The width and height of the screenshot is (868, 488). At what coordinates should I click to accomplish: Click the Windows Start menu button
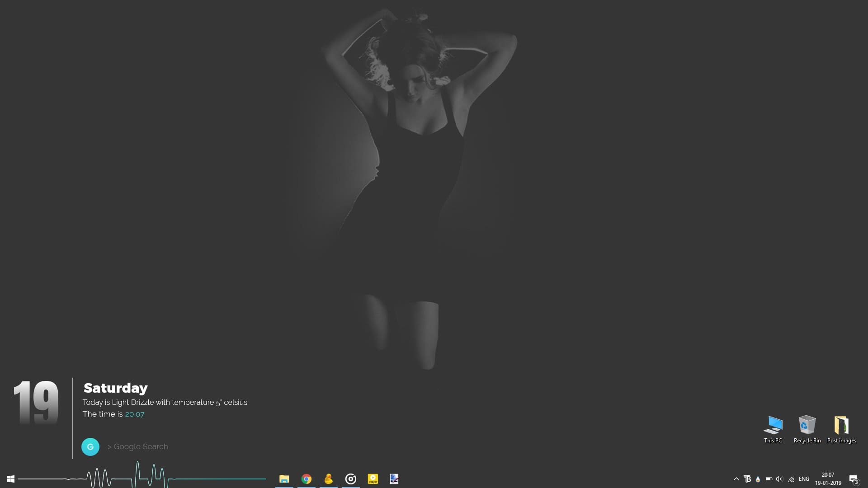(x=11, y=479)
